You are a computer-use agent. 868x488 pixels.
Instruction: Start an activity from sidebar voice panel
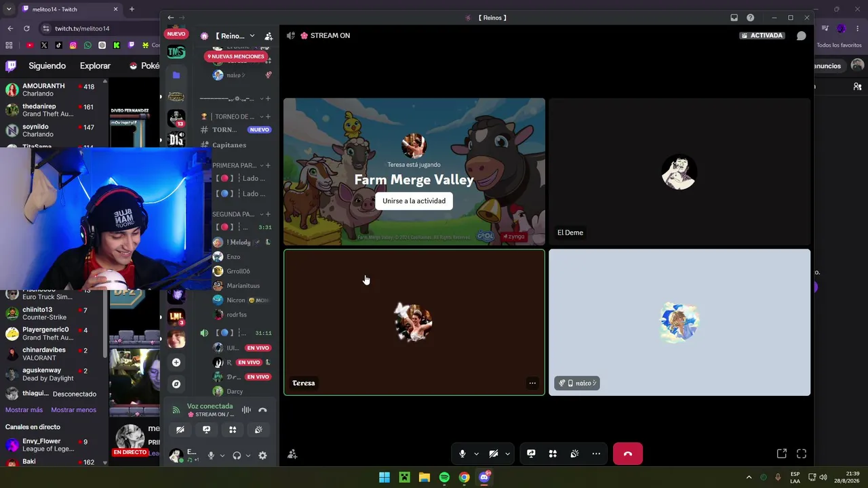point(233,430)
